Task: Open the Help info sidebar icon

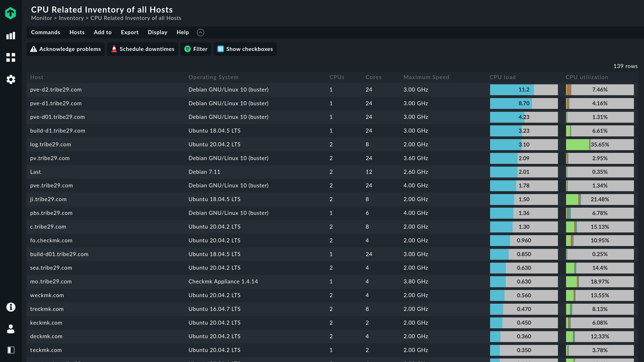Action: tap(11, 307)
